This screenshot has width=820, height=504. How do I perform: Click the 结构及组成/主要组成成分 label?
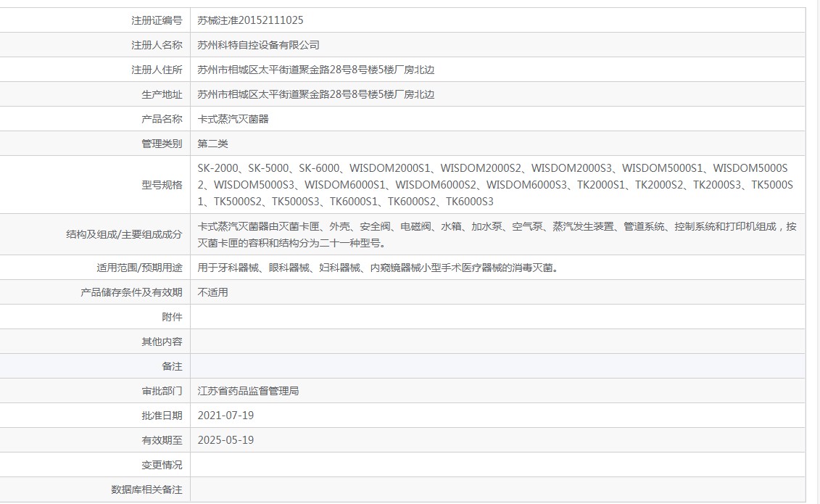(x=124, y=234)
